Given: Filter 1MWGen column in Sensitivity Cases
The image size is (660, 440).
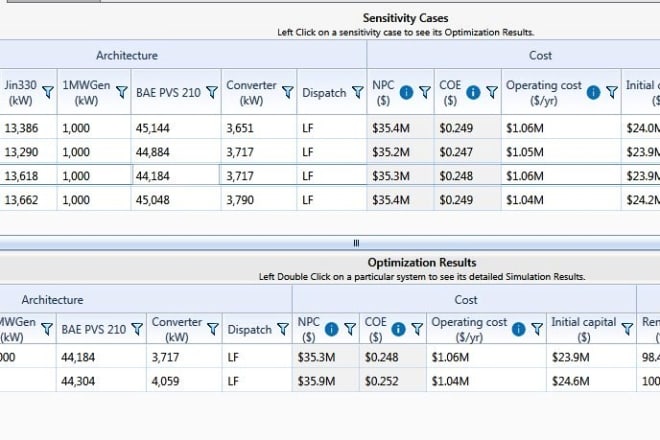Looking at the screenshot, I should 122,92.
